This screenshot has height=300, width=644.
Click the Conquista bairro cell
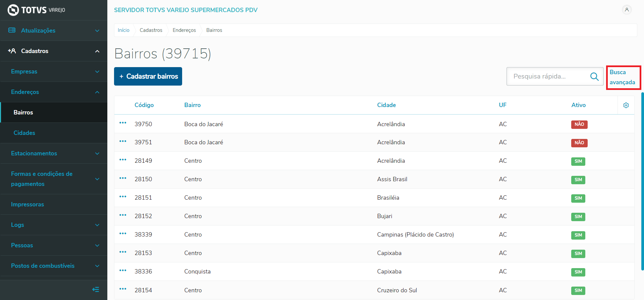[x=197, y=271]
